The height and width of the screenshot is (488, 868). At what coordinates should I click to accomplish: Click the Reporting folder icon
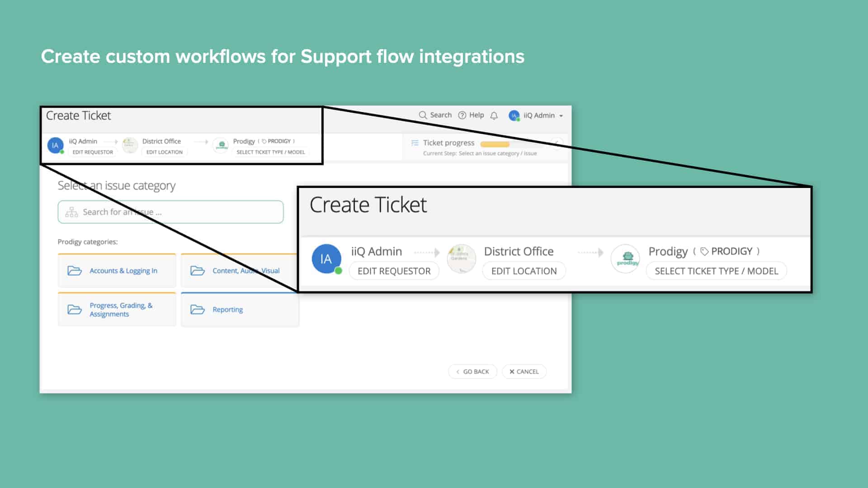(198, 309)
